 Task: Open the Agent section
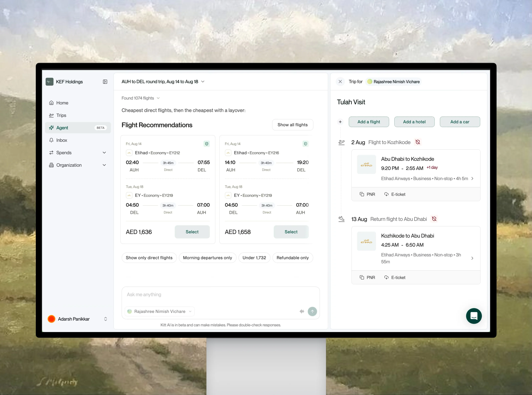coord(78,128)
